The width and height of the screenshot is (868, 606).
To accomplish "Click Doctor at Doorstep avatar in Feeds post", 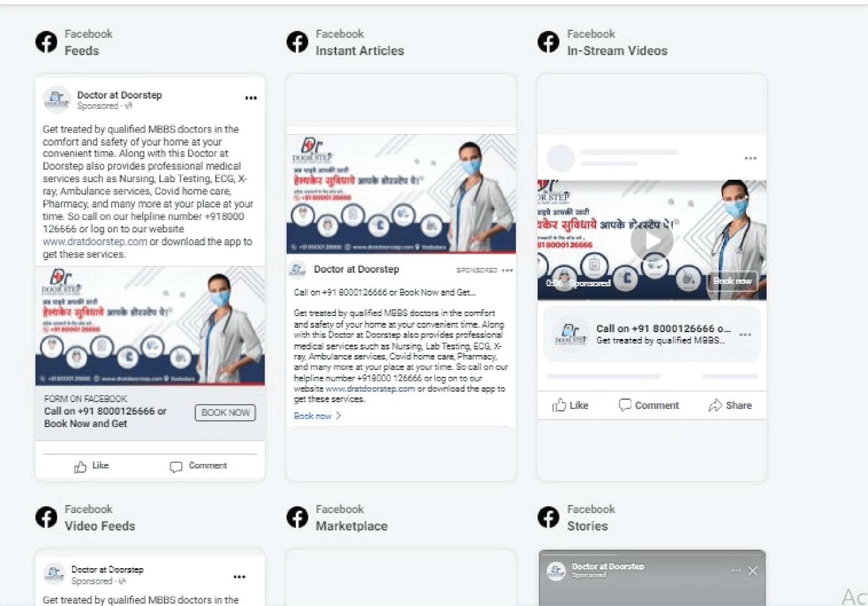I will coord(57,99).
